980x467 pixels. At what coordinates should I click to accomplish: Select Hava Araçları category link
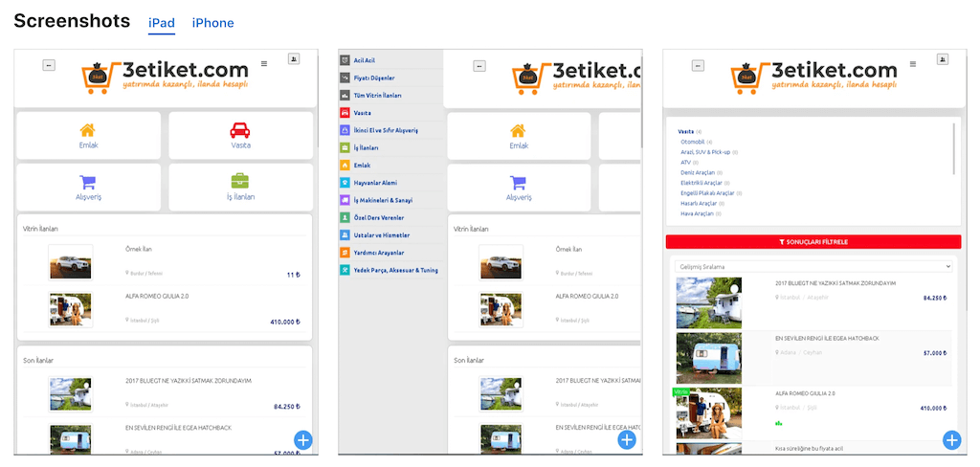pyautogui.click(x=697, y=213)
